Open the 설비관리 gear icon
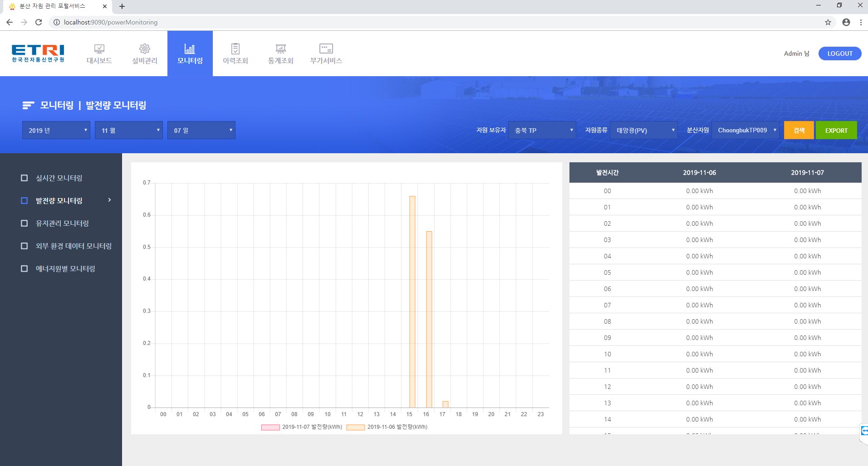868x466 pixels. coord(144,49)
